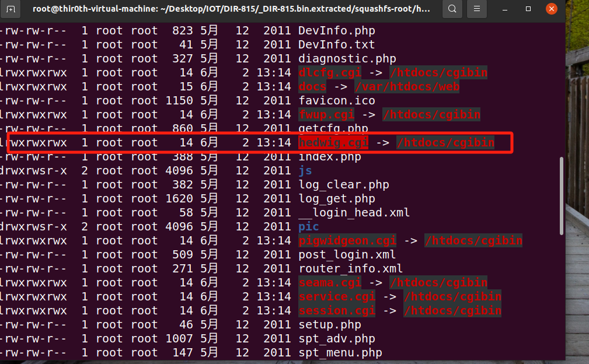Click the setup.php filename
Image resolution: width=589 pixels, height=364 pixels.
pos(330,324)
